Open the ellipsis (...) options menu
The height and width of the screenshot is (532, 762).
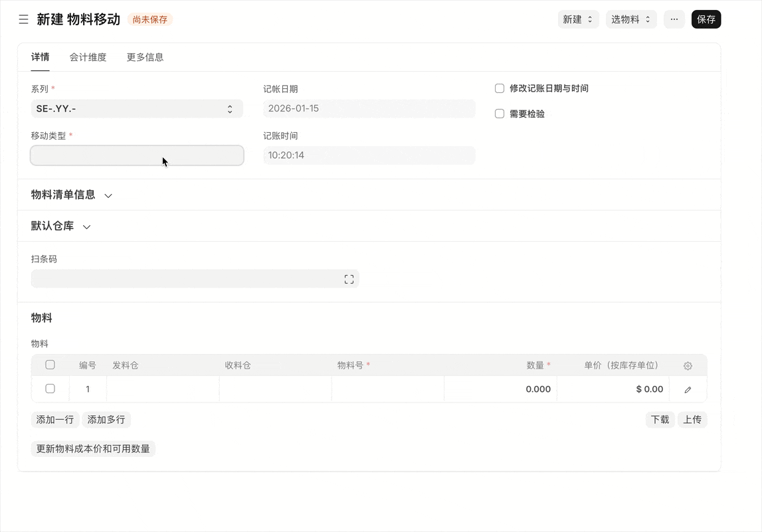[674, 19]
